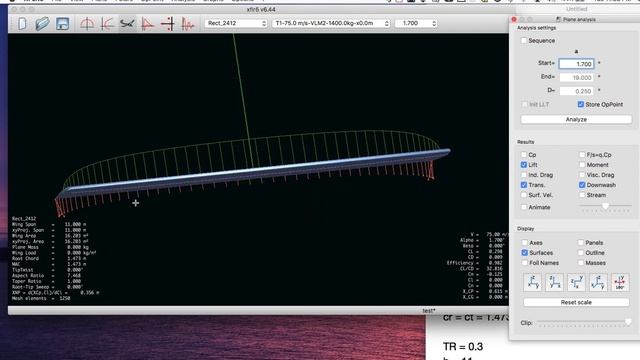Click the 'test*' status bar label
The height and width of the screenshot is (360, 640).
[x=429, y=311]
